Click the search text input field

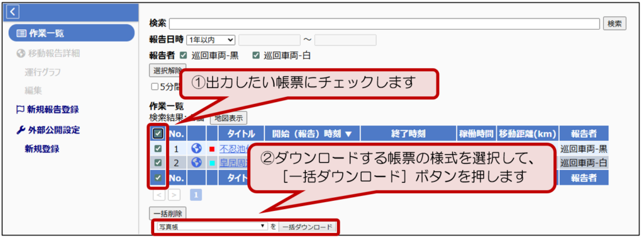click(384, 24)
